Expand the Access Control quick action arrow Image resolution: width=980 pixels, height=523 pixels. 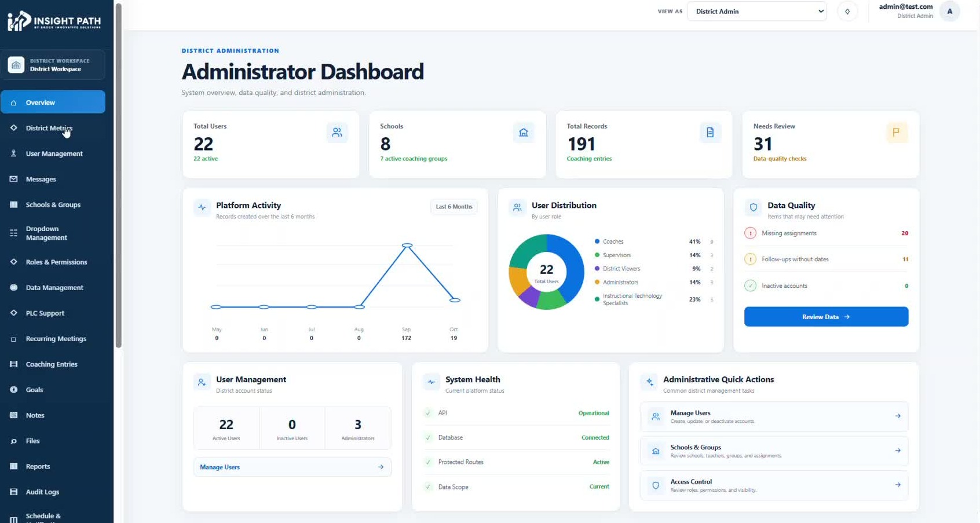(x=898, y=485)
